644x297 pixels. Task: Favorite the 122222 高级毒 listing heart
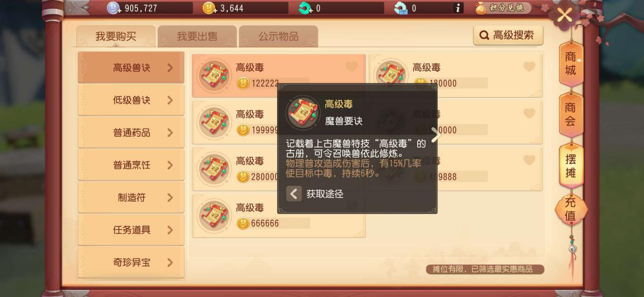point(352,67)
